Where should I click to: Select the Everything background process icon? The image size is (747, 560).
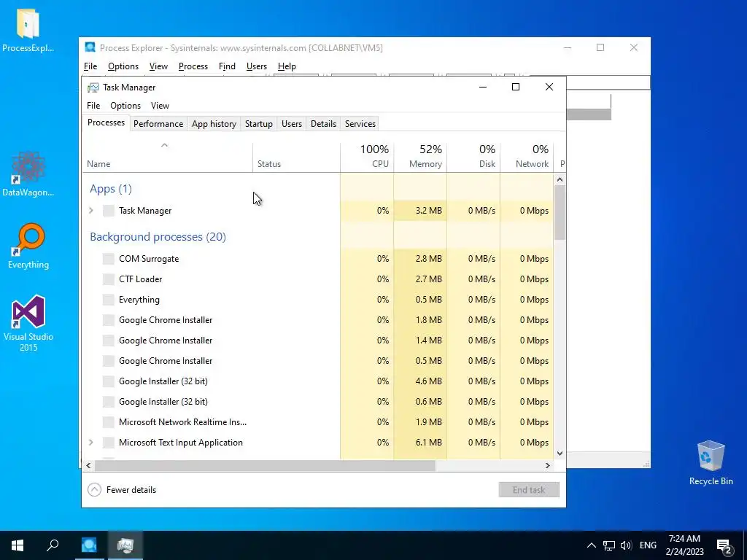pyautogui.click(x=109, y=300)
